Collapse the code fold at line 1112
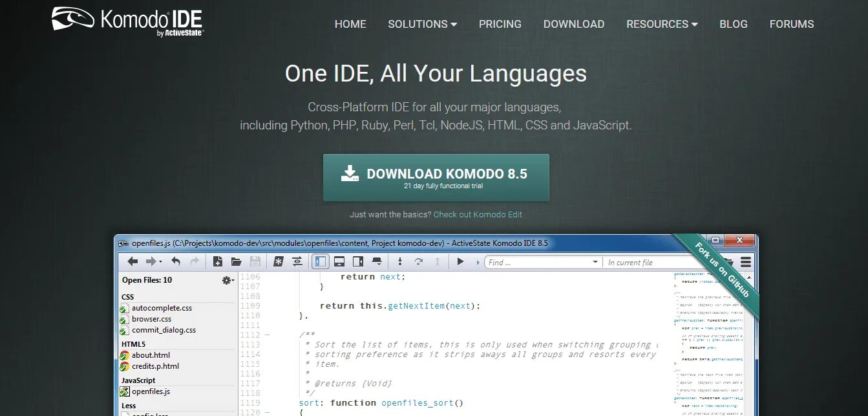The image size is (868, 416). [268, 335]
